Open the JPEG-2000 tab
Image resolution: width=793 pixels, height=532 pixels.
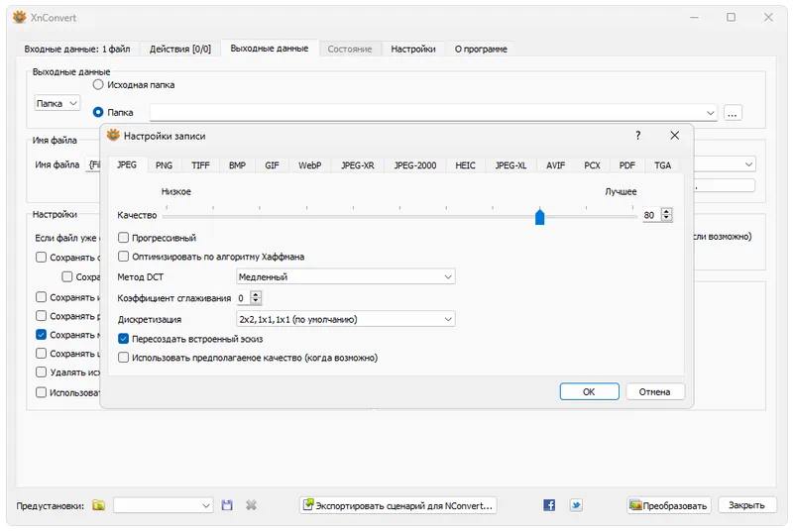coord(415,165)
